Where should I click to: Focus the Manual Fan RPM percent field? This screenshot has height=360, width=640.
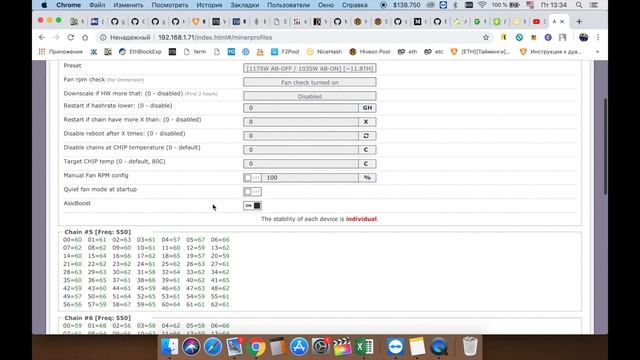pos(310,178)
